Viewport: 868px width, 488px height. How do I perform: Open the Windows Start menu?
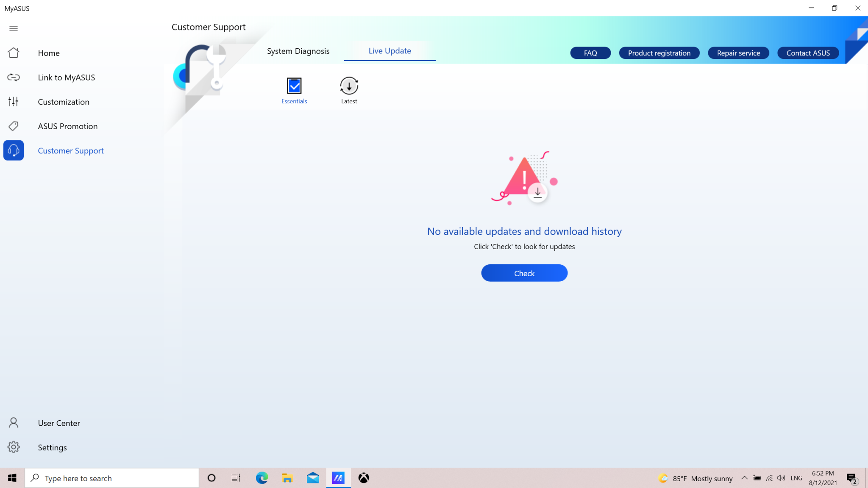coord(12,478)
